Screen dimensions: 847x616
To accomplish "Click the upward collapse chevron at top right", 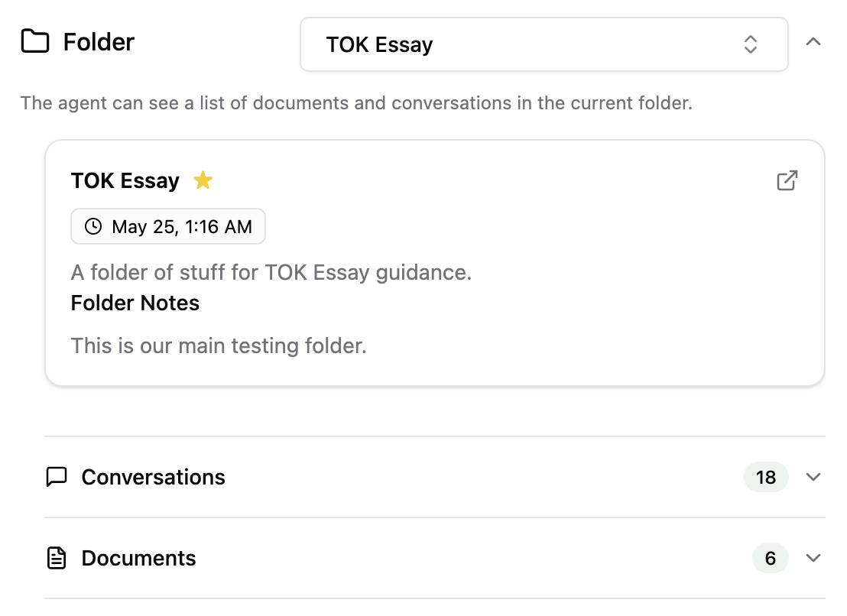I will pyautogui.click(x=813, y=42).
